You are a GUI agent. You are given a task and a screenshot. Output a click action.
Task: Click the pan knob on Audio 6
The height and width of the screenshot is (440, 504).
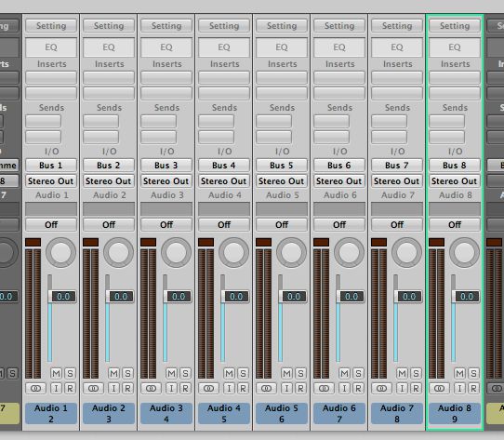(x=349, y=252)
